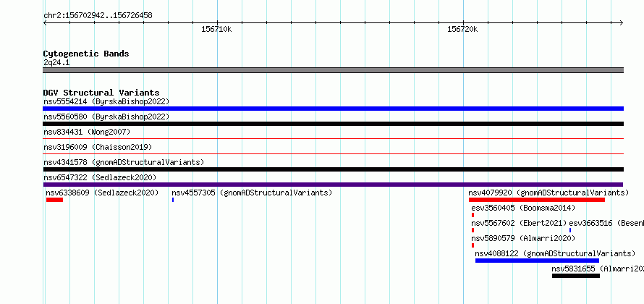Select the nsv5567602 (Ebert2021) label

pyautogui.click(x=519, y=223)
